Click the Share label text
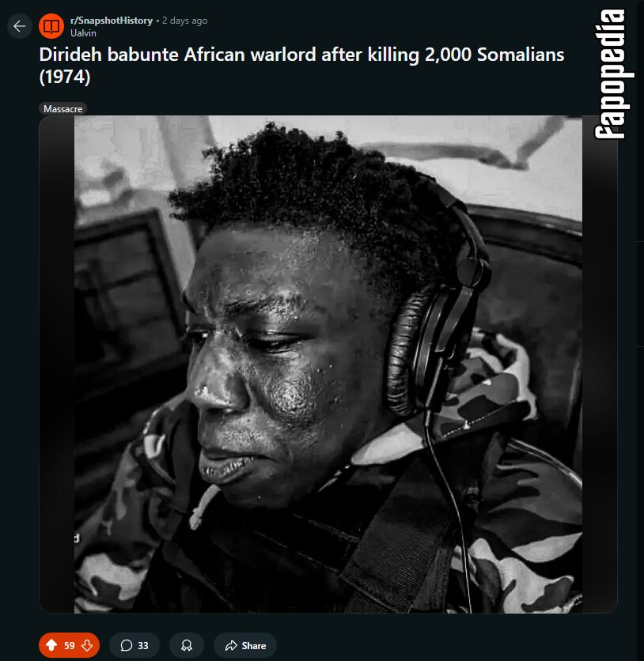This screenshot has width=644, height=661. [x=253, y=645]
